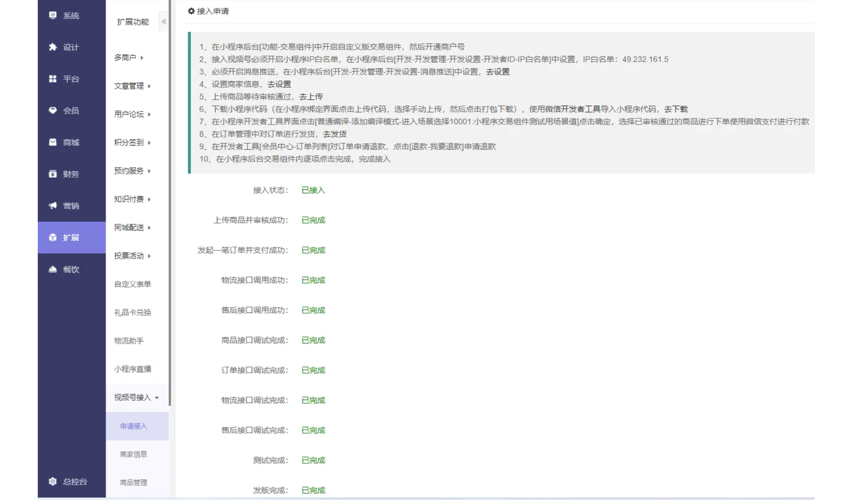
Task: Click the 营销 megaphone icon
Action: pos(52,205)
